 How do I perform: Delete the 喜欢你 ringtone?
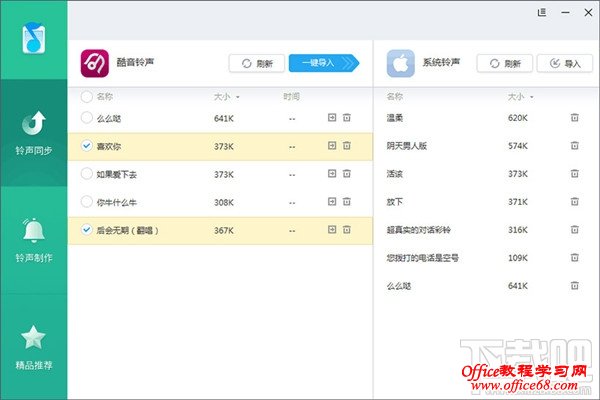point(347,145)
